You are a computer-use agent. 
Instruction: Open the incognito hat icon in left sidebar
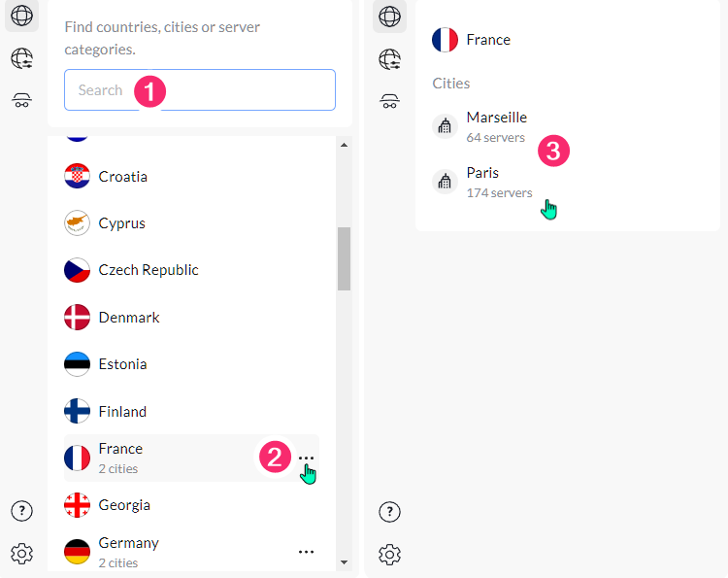click(x=21, y=99)
